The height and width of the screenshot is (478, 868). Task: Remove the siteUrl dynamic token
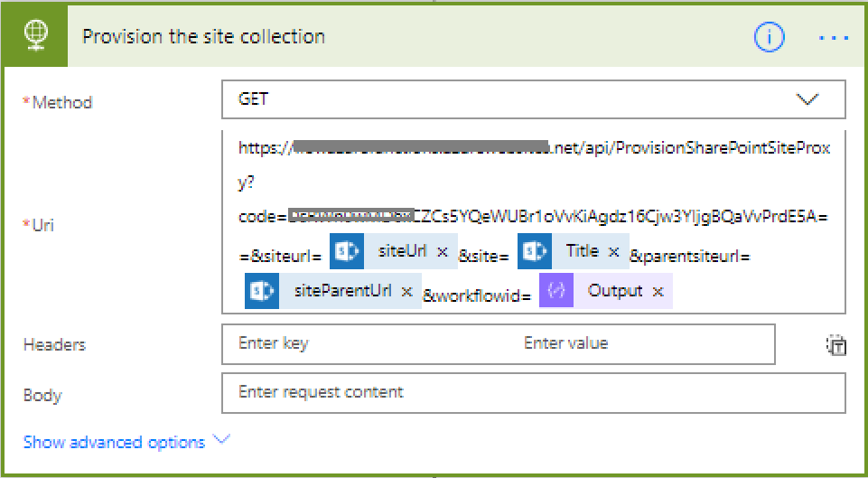click(x=442, y=251)
